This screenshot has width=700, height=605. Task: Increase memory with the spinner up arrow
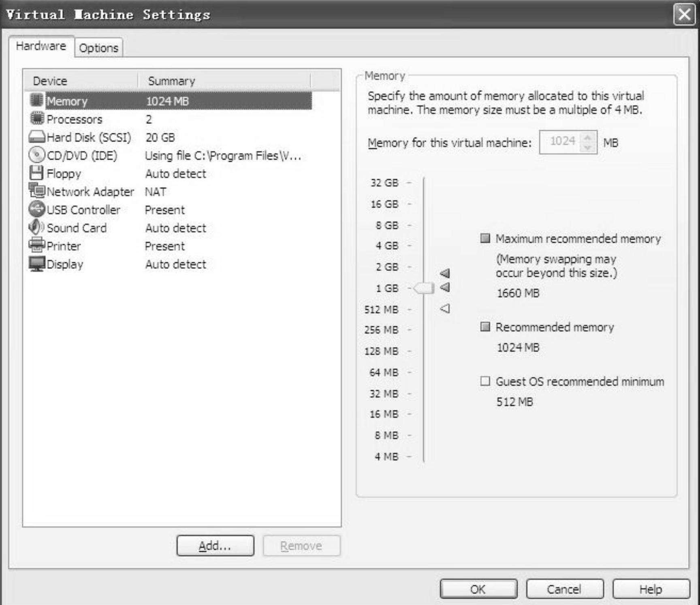pyautogui.click(x=587, y=138)
